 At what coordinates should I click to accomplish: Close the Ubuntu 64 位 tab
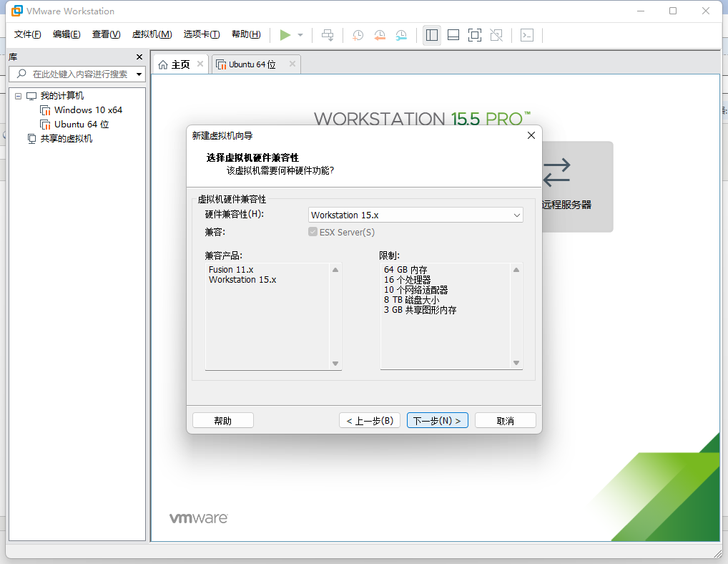pyautogui.click(x=292, y=64)
